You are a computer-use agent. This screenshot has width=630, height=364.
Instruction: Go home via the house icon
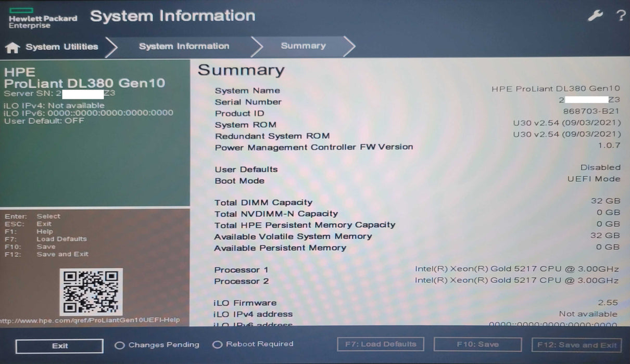(12, 47)
